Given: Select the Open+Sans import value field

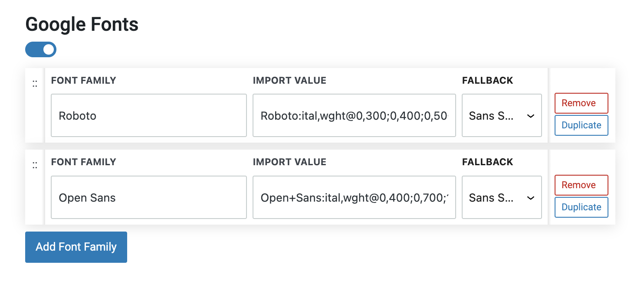Looking at the screenshot, I should point(354,197).
